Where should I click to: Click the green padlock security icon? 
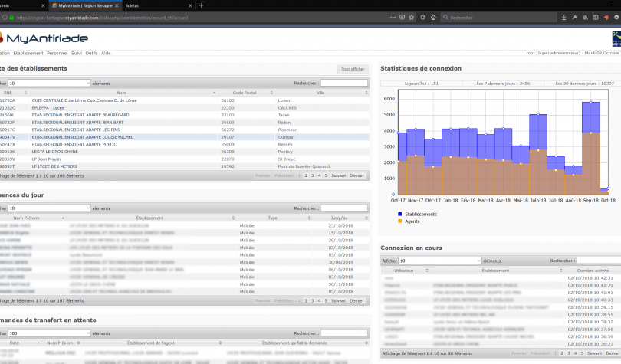(11, 18)
